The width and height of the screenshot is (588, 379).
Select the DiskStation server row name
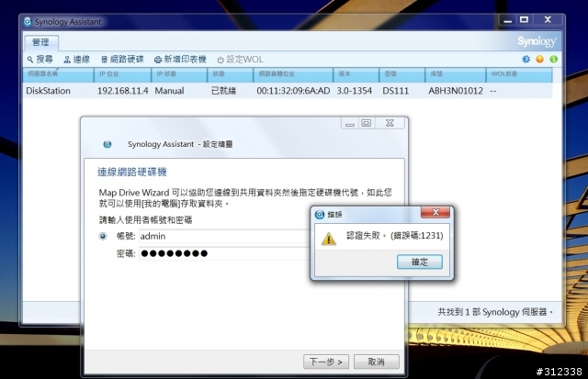(48, 91)
